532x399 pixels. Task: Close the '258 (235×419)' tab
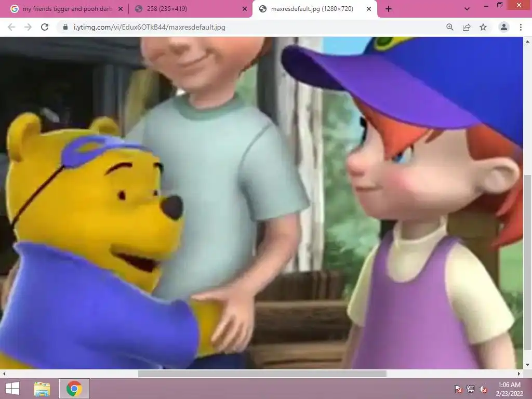tap(245, 9)
